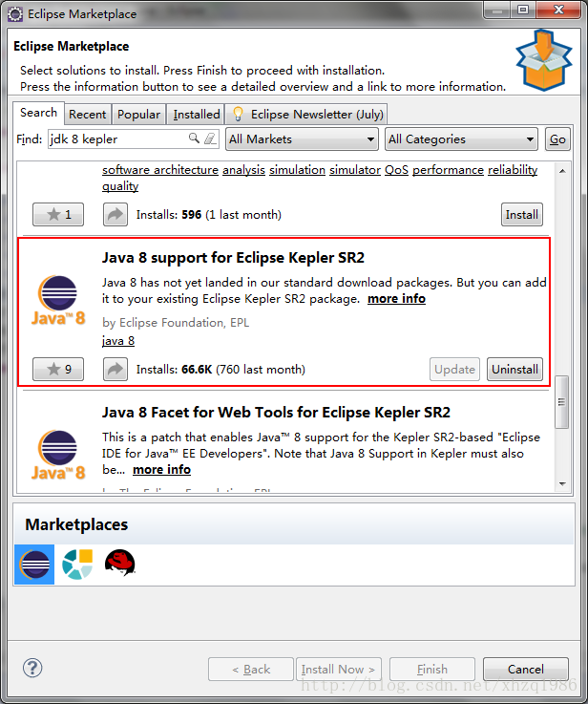Screen dimensions: 588x704
Task: Favorite the Java 8 support entry with 9 stars
Action: pos(58,369)
